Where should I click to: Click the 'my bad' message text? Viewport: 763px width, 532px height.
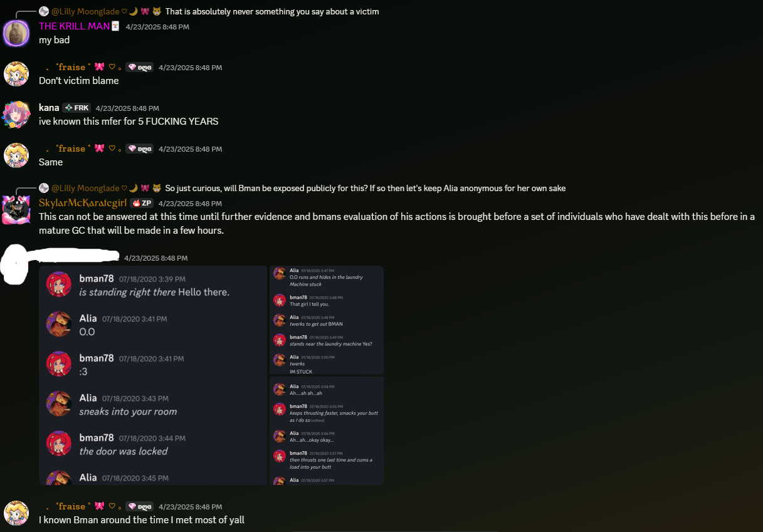[x=54, y=39]
